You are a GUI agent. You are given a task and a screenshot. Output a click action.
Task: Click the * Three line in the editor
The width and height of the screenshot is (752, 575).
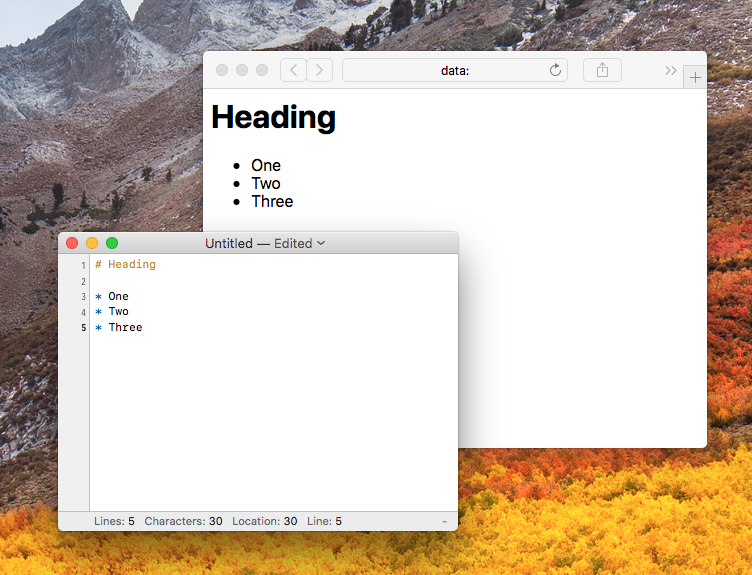point(118,328)
